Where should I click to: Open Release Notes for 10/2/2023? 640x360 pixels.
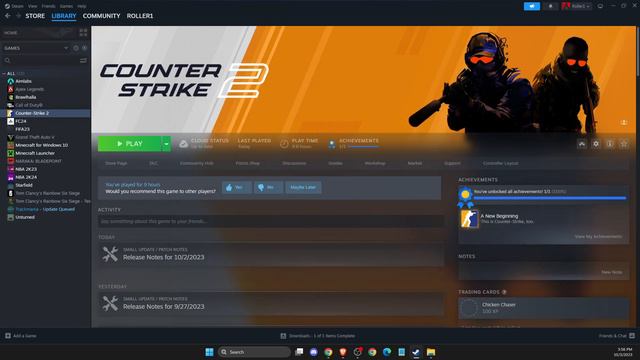[x=164, y=257]
